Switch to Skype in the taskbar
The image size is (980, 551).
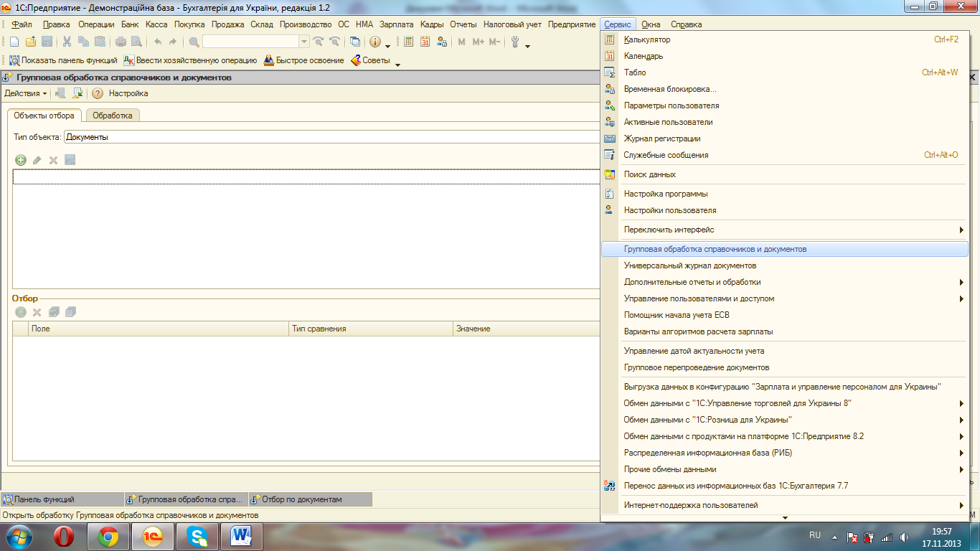pyautogui.click(x=197, y=537)
